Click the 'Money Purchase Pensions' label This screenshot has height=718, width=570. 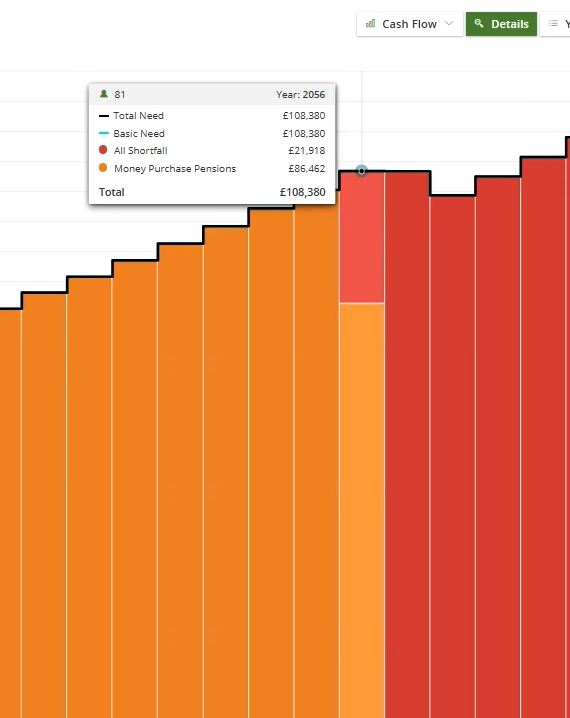[x=175, y=169]
